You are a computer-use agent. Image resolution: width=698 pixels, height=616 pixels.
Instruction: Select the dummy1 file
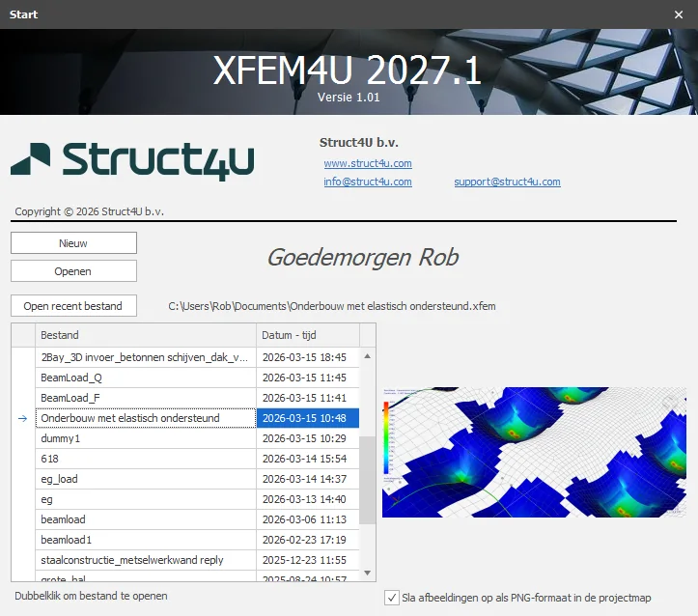(x=146, y=438)
